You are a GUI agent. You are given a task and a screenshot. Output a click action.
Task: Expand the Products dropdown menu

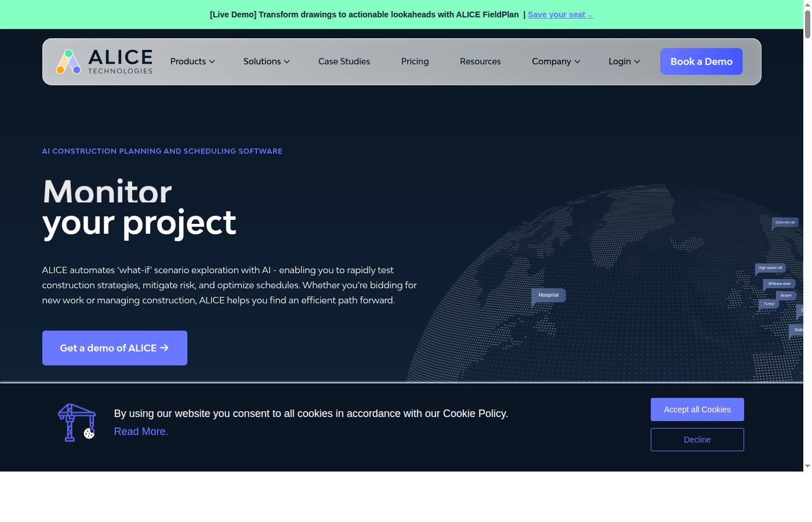point(193,61)
